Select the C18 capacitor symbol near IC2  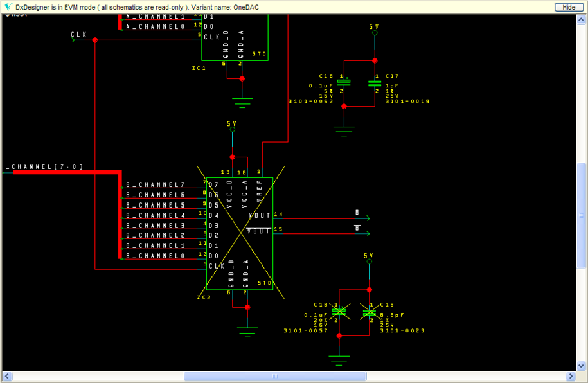tap(339, 312)
